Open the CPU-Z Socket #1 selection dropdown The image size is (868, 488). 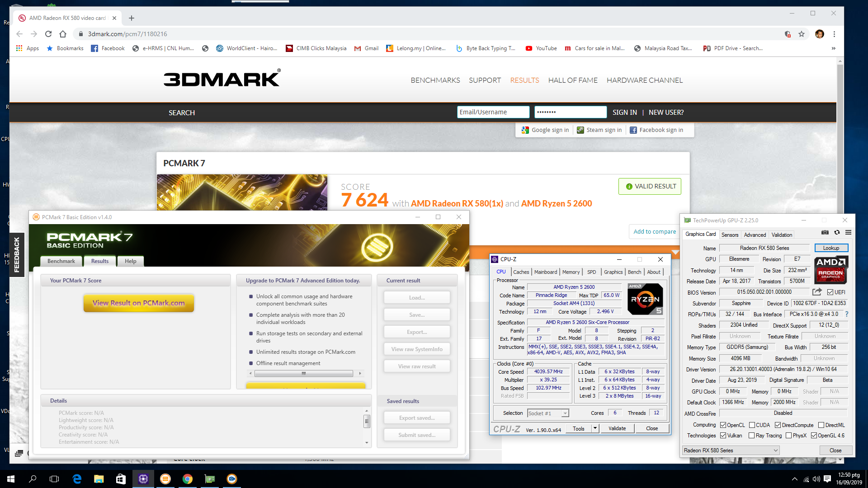coord(548,413)
